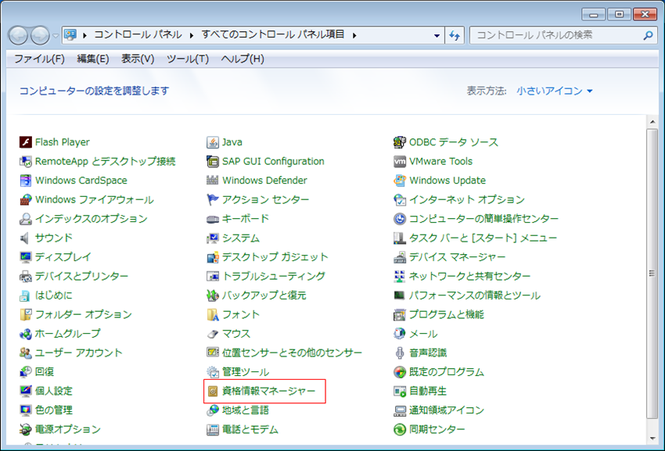Click the scrollbar up arrow
The height and width of the screenshot is (451, 665).
click(x=652, y=122)
